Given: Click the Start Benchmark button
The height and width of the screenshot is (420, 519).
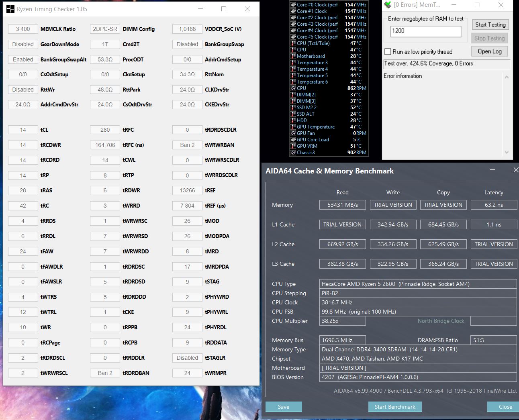Looking at the screenshot, I should point(395,407).
